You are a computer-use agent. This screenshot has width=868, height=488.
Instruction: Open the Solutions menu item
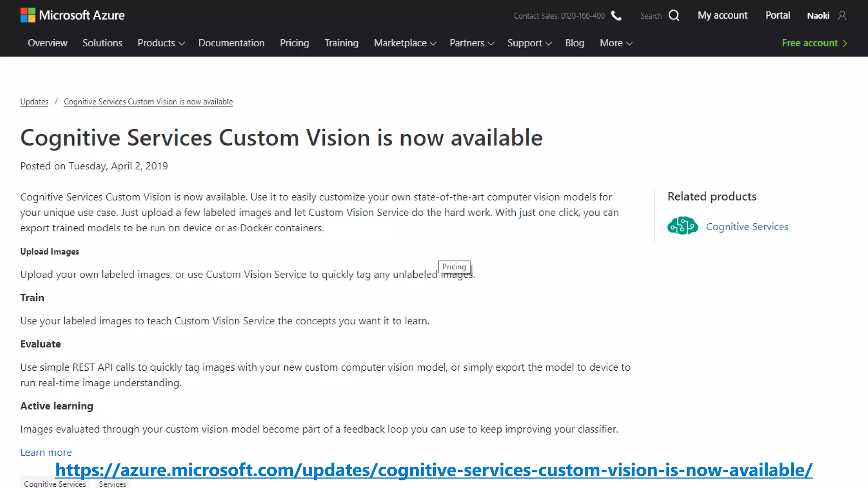102,43
